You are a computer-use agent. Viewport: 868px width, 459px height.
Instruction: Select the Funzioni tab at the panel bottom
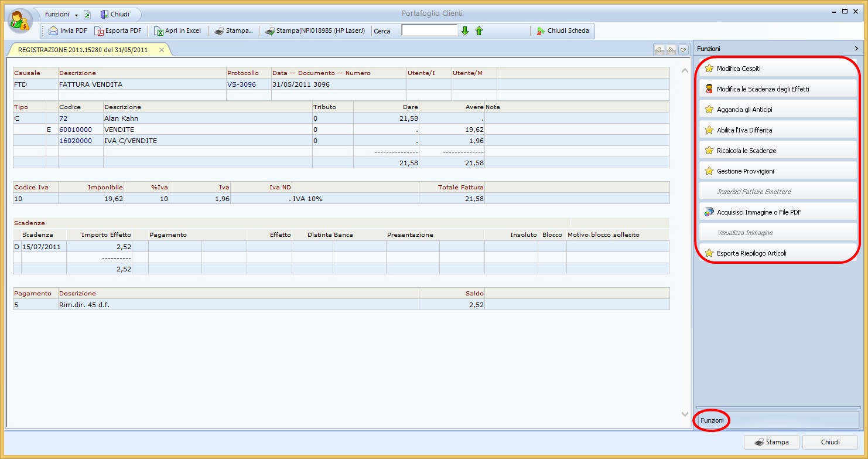[x=712, y=420]
